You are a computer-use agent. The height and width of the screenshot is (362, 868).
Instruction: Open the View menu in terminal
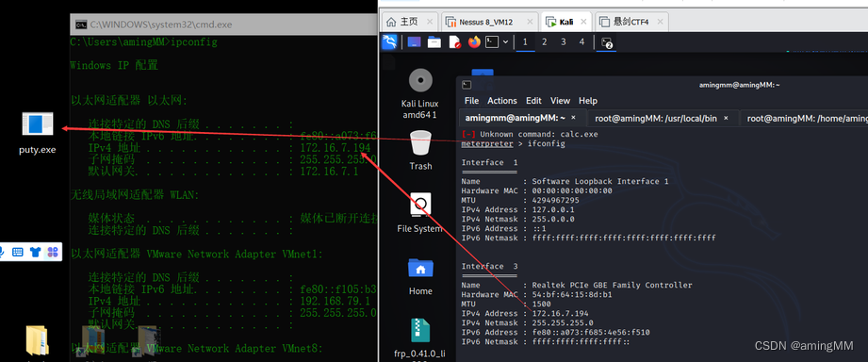560,101
